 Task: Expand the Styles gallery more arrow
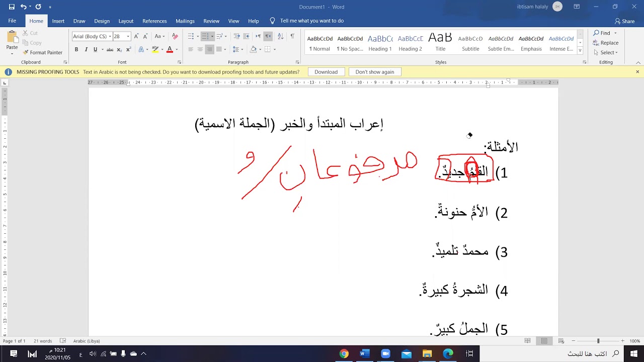tap(580, 51)
